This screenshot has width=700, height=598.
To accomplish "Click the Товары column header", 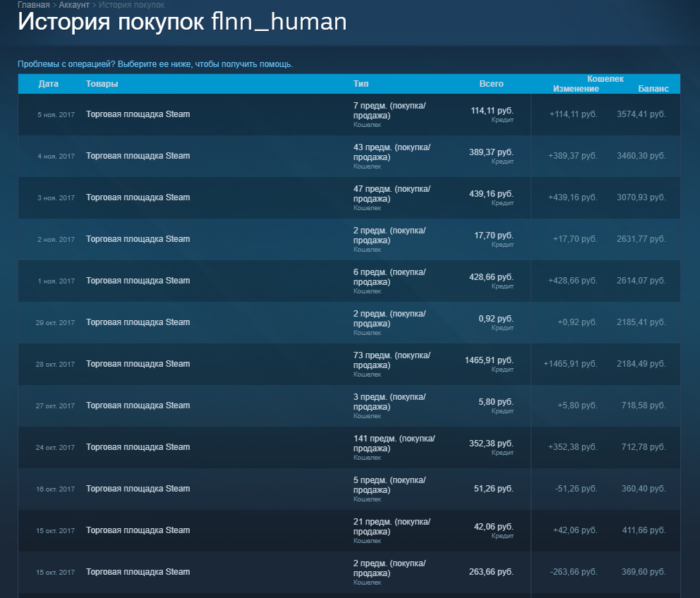I will tap(102, 84).
